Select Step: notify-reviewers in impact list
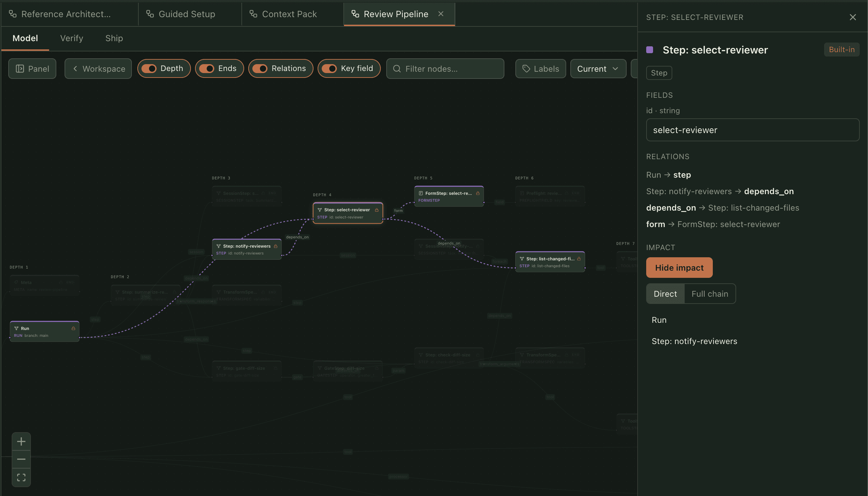Viewport: 868px width, 496px height. [x=694, y=341]
